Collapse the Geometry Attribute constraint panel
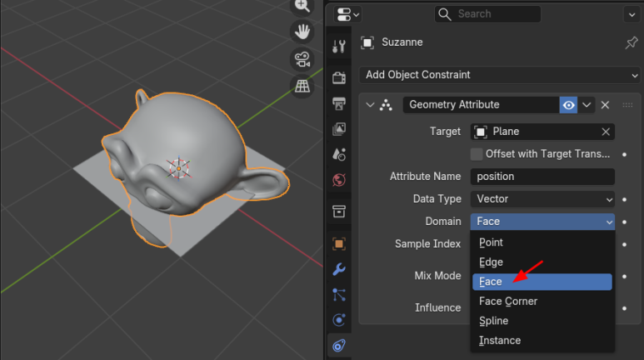The width and height of the screenshot is (644, 360). tap(370, 105)
